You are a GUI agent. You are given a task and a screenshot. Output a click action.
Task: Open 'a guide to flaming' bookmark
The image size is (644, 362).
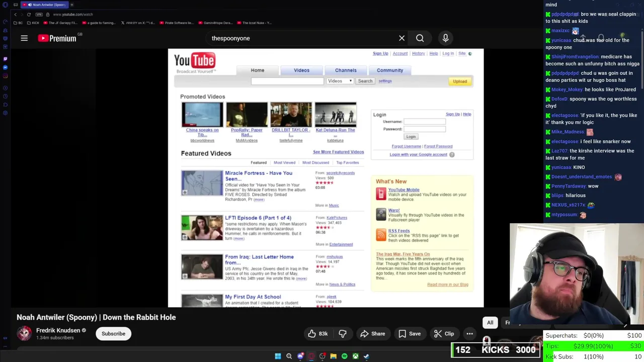pos(99,23)
